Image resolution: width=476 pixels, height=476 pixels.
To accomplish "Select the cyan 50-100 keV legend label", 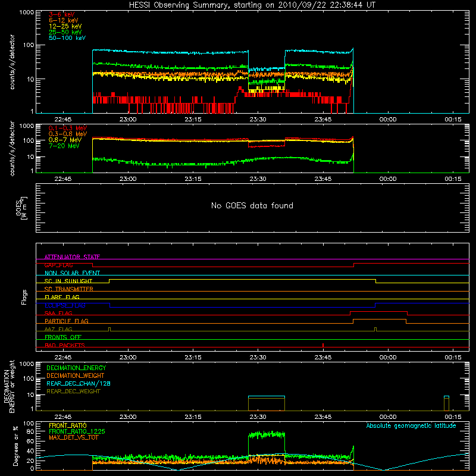I will pyautogui.click(x=67, y=38).
